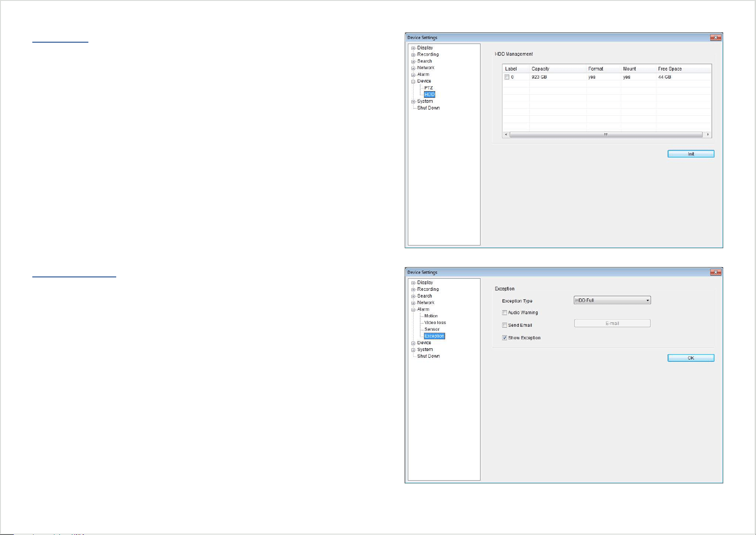Expand Display node in HDD window tree
Viewport: 756px width, 535px height.
coord(413,48)
